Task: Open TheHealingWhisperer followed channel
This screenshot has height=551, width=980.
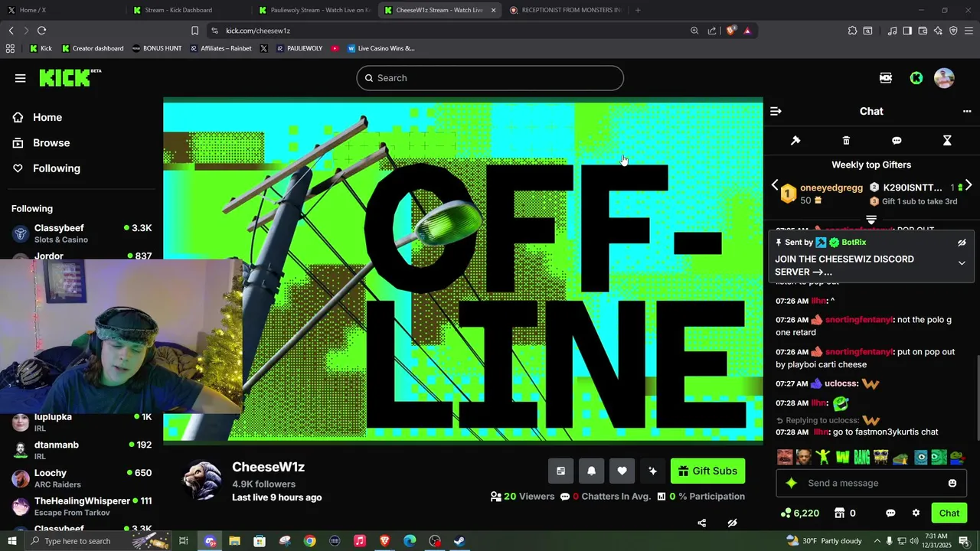Action: click(x=80, y=507)
